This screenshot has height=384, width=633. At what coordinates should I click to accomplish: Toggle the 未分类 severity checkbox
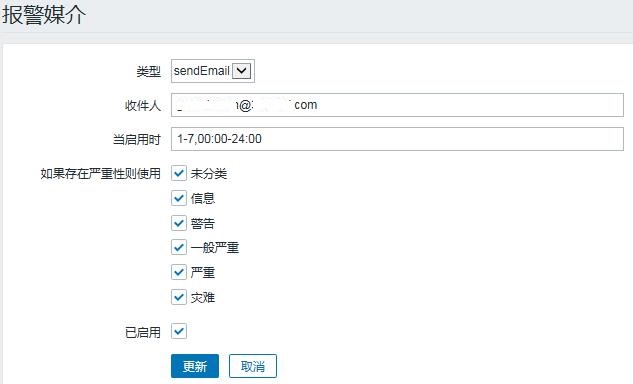(x=179, y=173)
